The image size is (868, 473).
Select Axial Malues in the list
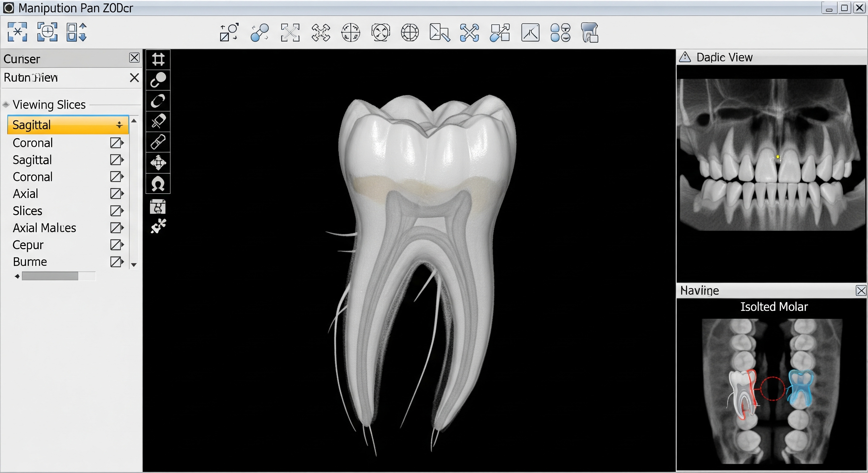tap(44, 228)
